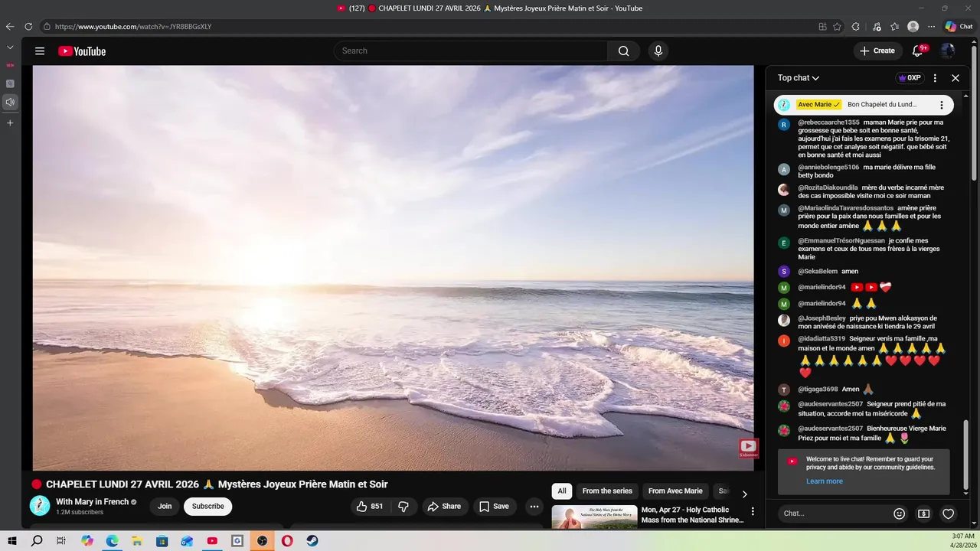
Task: Show next related-video filter chips
Action: tap(744, 494)
